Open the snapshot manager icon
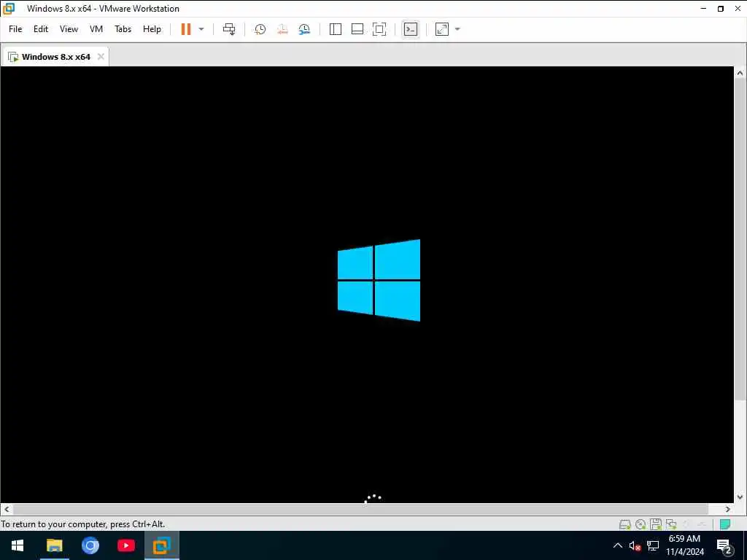Viewport: 747px width, 560px height. click(x=304, y=29)
